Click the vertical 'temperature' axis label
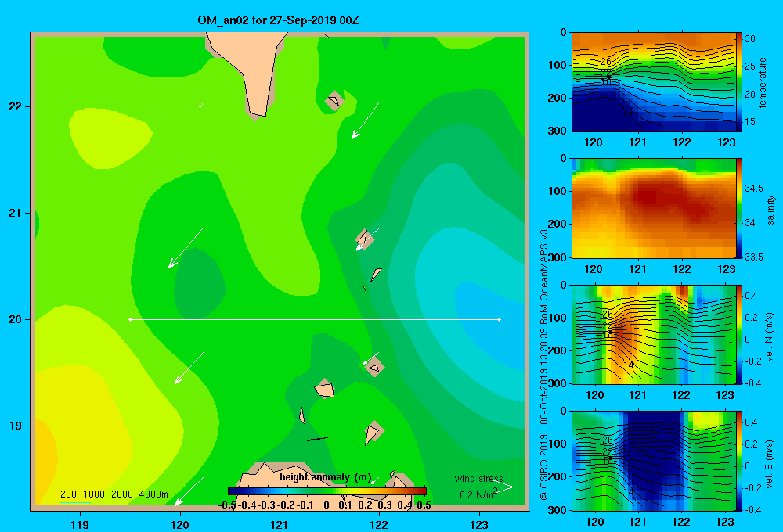Image resolution: width=783 pixels, height=532 pixels. 763,82
